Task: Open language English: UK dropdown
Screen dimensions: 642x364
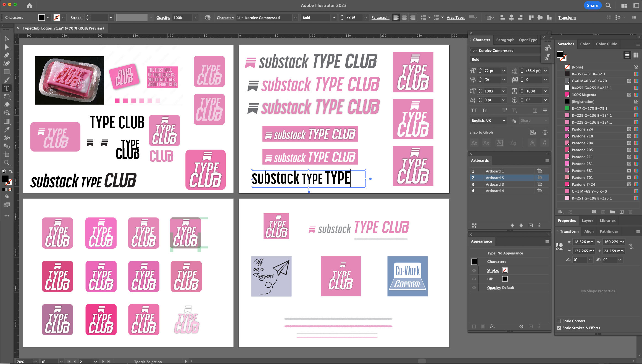Action: (x=488, y=121)
